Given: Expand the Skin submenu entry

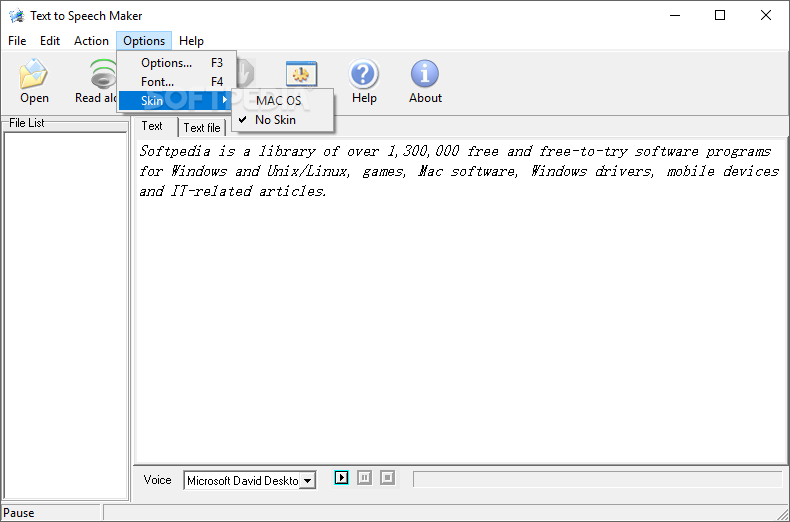Looking at the screenshot, I should (177, 100).
